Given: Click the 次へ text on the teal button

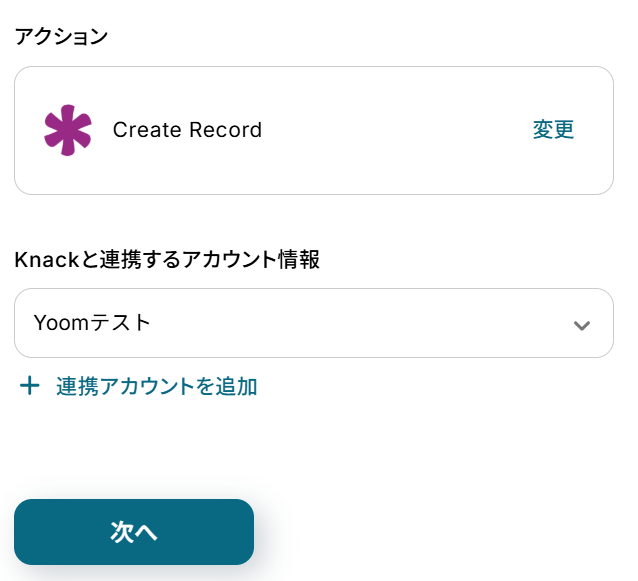Looking at the screenshot, I should 134,532.
